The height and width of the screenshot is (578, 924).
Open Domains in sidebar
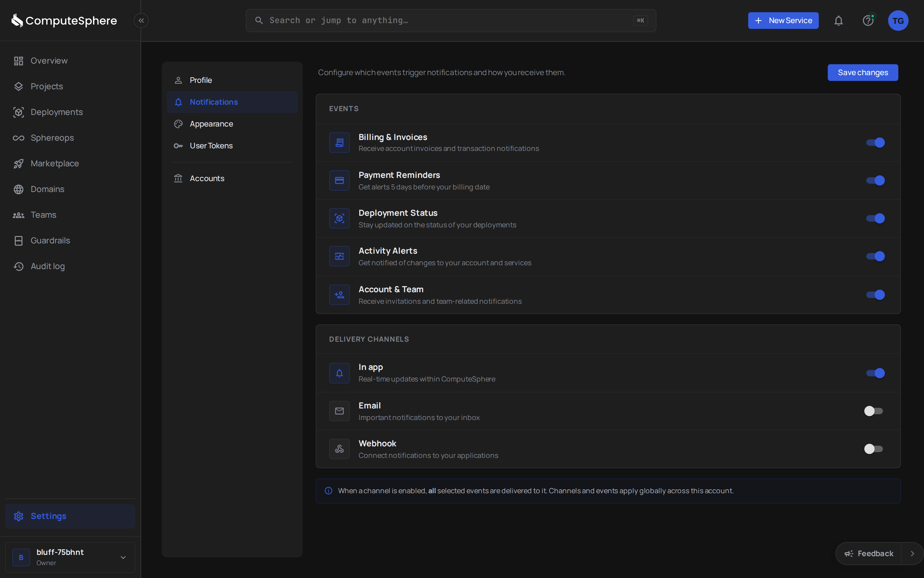pyautogui.click(x=70, y=189)
